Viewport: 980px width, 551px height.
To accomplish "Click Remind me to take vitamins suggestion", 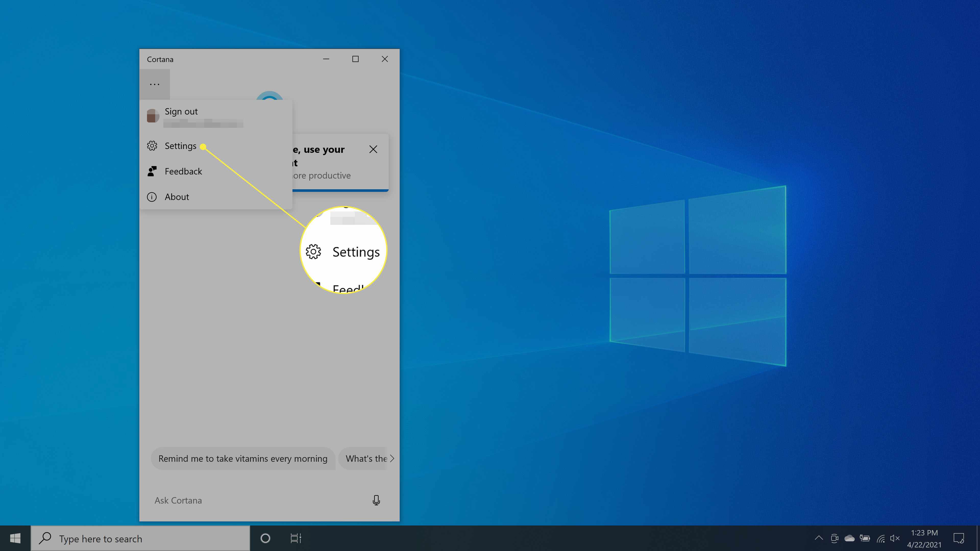I will 242,458.
